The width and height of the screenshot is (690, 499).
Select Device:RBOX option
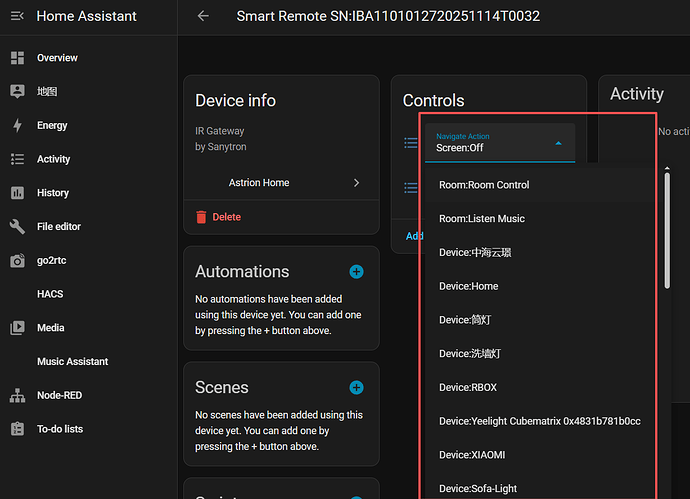tap(540, 388)
